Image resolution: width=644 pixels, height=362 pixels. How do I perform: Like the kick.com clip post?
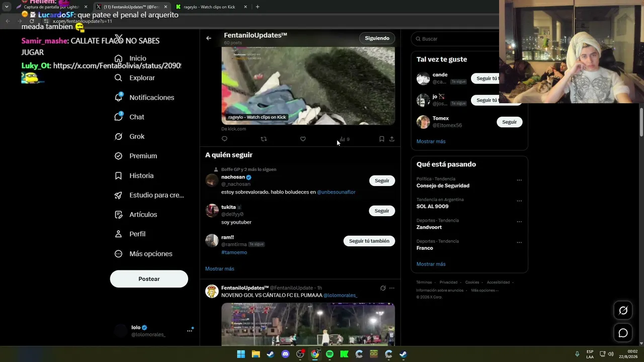pyautogui.click(x=303, y=139)
